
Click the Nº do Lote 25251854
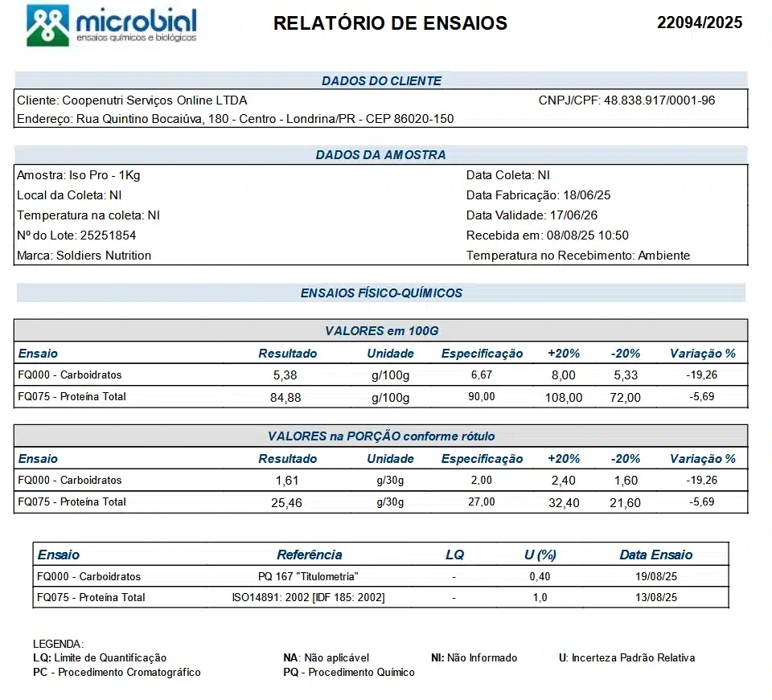[x=76, y=235]
